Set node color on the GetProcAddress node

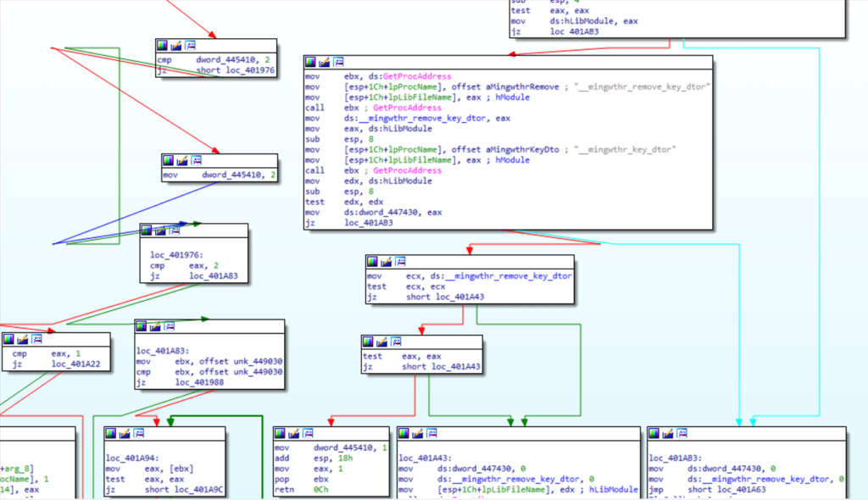coord(310,62)
